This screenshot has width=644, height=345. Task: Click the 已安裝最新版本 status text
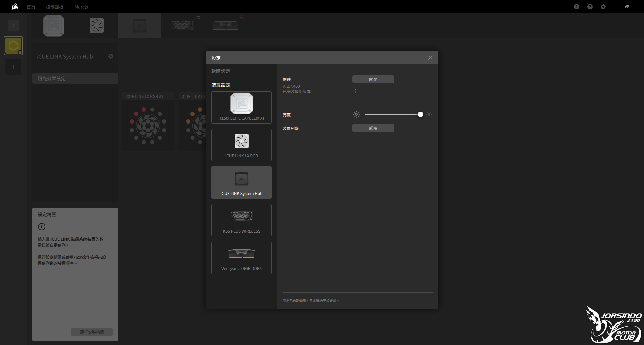(x=297, y=91)
